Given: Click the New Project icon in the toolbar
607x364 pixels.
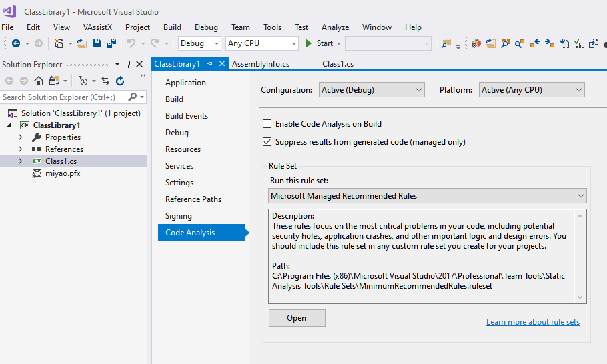Looking at the screenshot, I should pyautogui.click(x=59, y=43).
